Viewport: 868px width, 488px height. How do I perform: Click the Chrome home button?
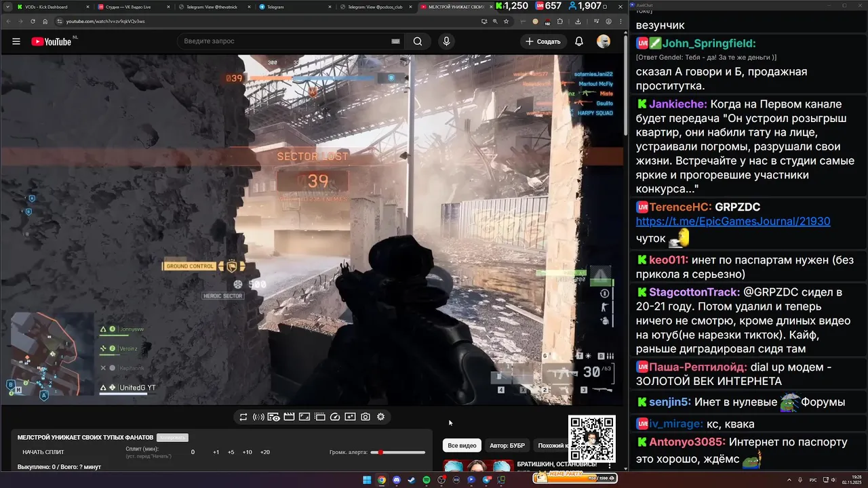pos(45,21)
